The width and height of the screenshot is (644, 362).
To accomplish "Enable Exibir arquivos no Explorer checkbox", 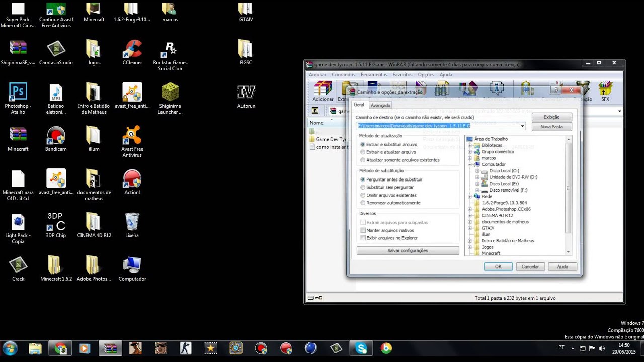I will (x=363, y=238).
